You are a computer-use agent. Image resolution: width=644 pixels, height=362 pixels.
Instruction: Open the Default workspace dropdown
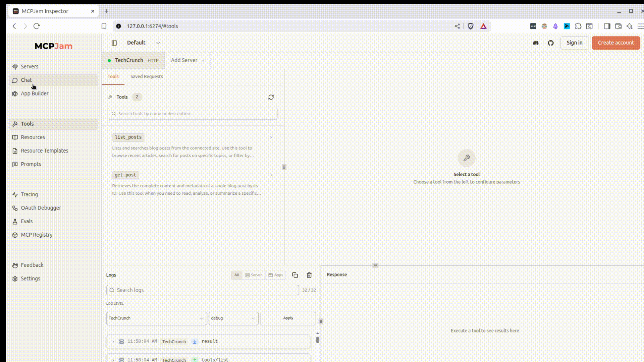pos(144,43)
